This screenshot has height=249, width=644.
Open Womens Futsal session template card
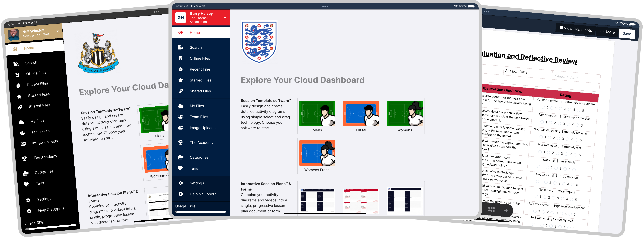click(317, 156)
